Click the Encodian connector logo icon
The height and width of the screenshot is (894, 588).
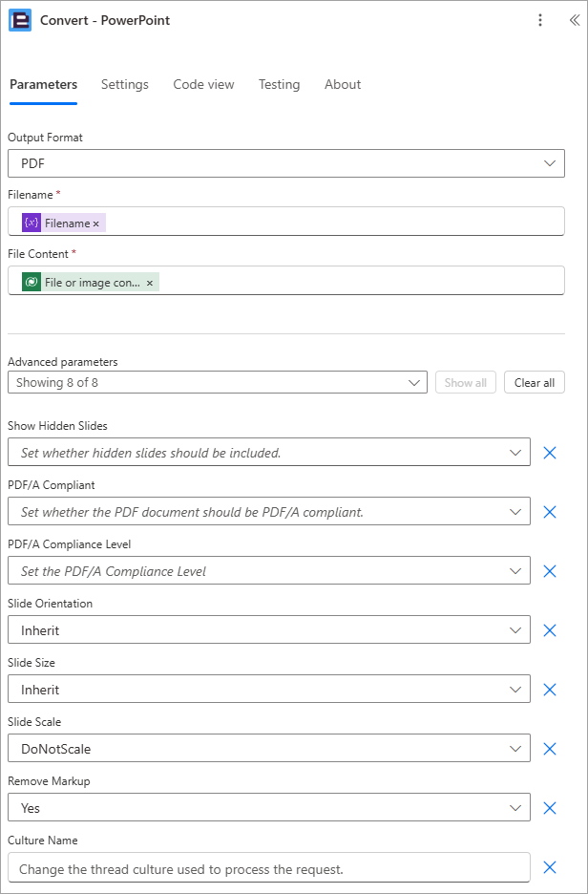click(20, 20)
